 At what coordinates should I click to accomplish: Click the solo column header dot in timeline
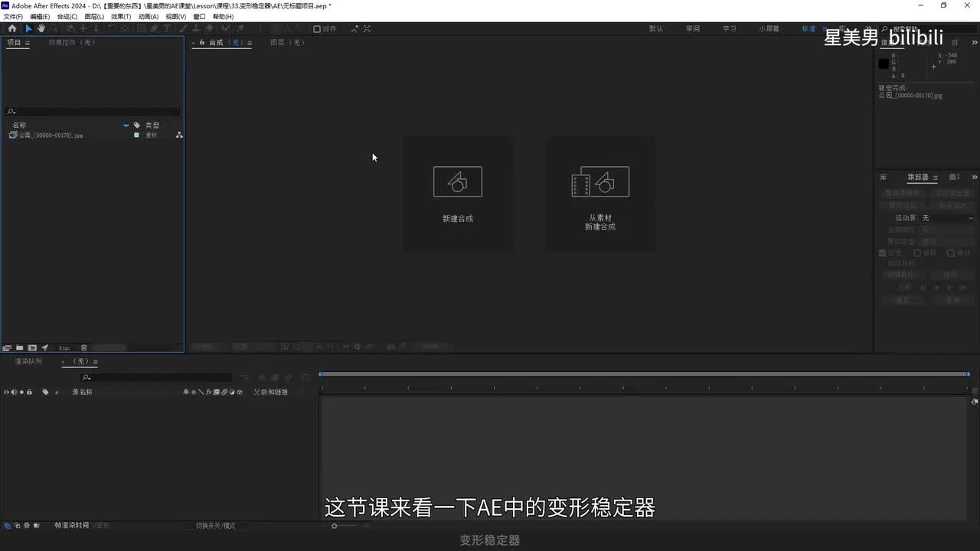pyautogui.click(x=21, y=392)
